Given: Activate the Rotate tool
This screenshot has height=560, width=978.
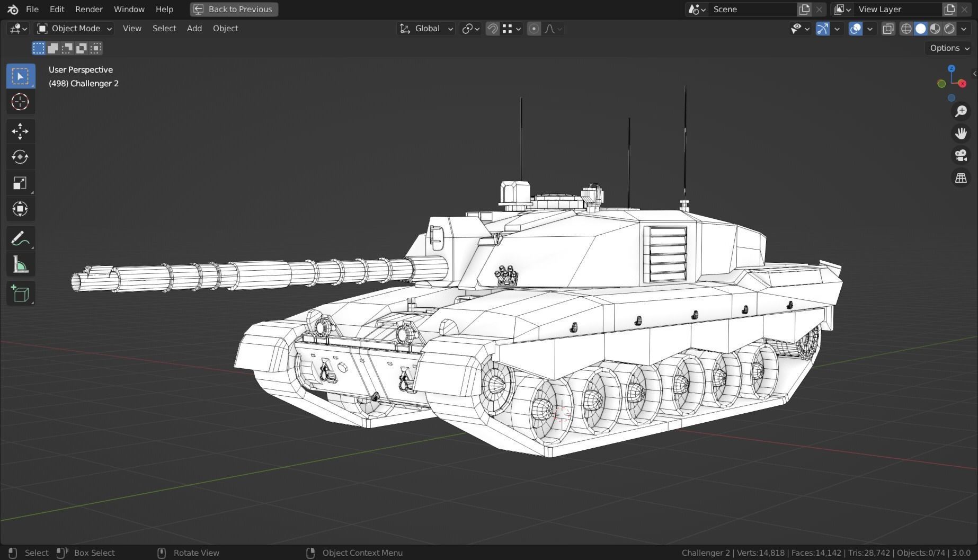Looking at the screenshot, I should 20,157.
